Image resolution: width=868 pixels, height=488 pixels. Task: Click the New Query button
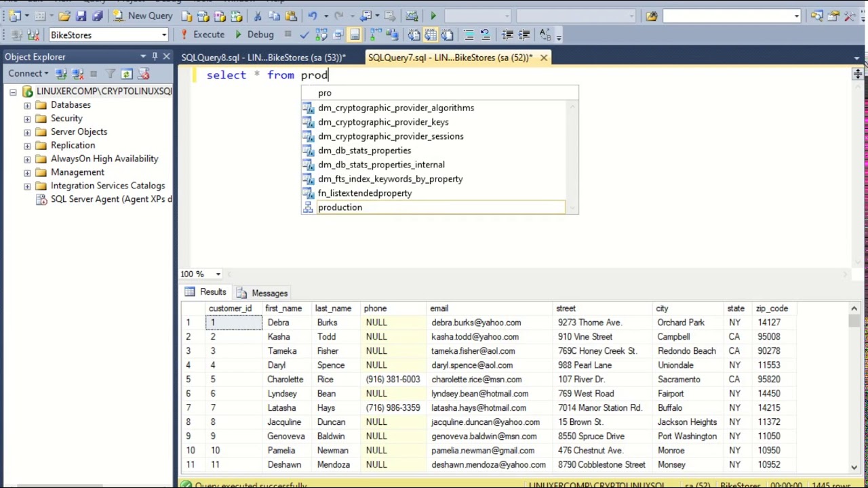click(x=142, y=16)
